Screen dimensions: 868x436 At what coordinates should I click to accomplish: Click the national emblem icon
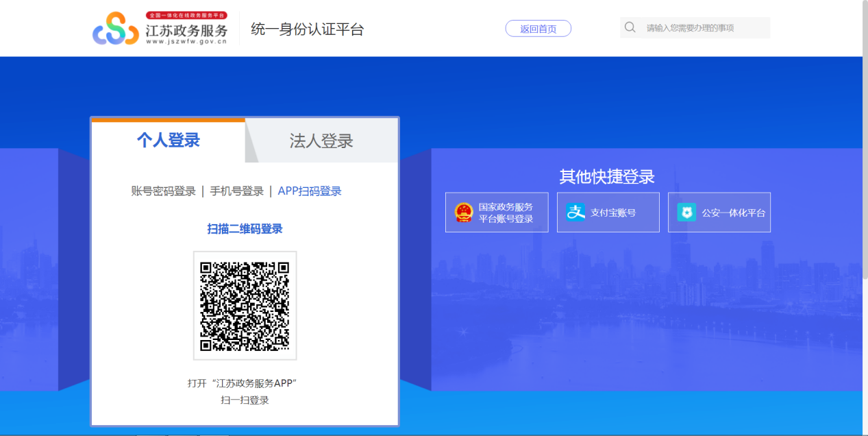(464, 213)
